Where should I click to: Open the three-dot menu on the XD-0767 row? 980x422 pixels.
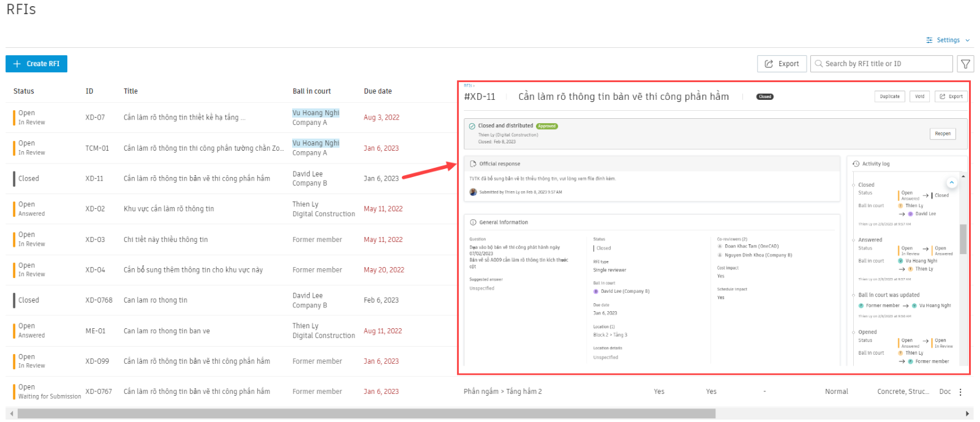pyautogui.click(x=960, y=392)
